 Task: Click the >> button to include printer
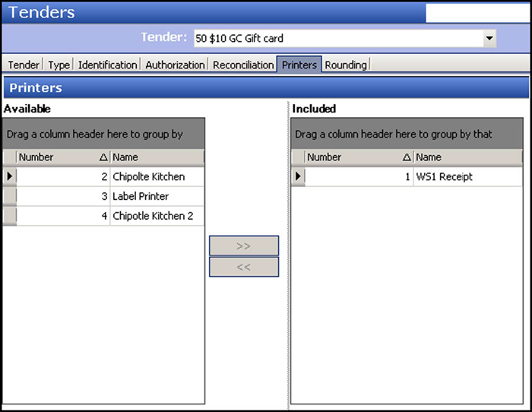point(244,246)
